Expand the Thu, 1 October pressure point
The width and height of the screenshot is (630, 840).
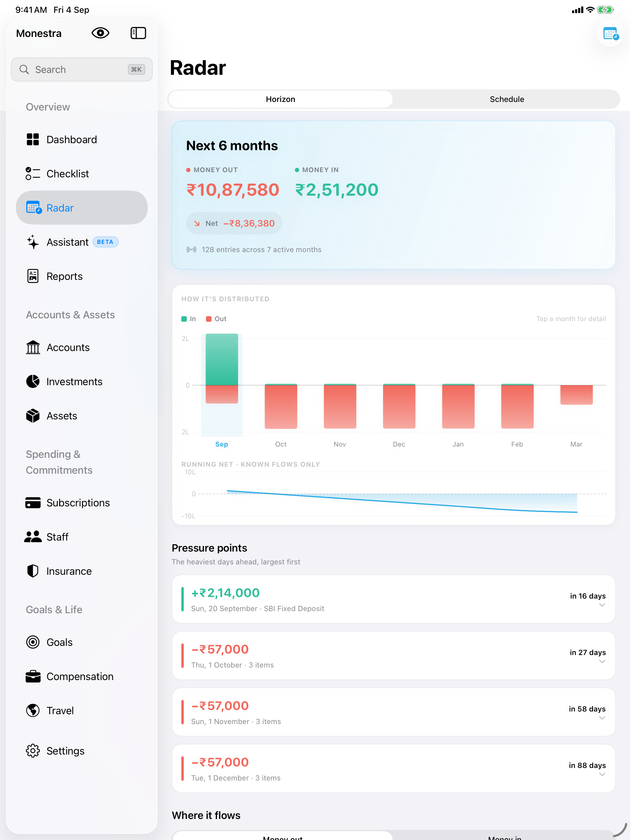click(x=393, y=655)
